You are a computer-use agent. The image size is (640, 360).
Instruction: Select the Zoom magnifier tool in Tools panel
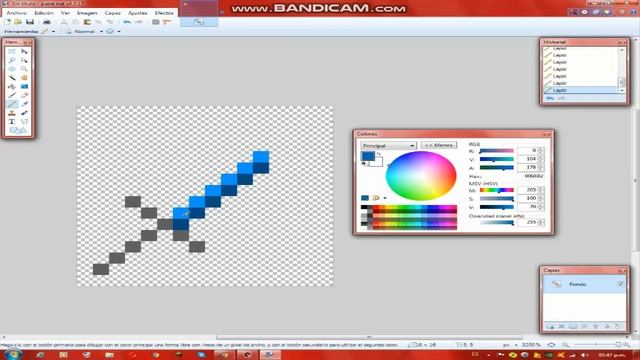(24, 69)
